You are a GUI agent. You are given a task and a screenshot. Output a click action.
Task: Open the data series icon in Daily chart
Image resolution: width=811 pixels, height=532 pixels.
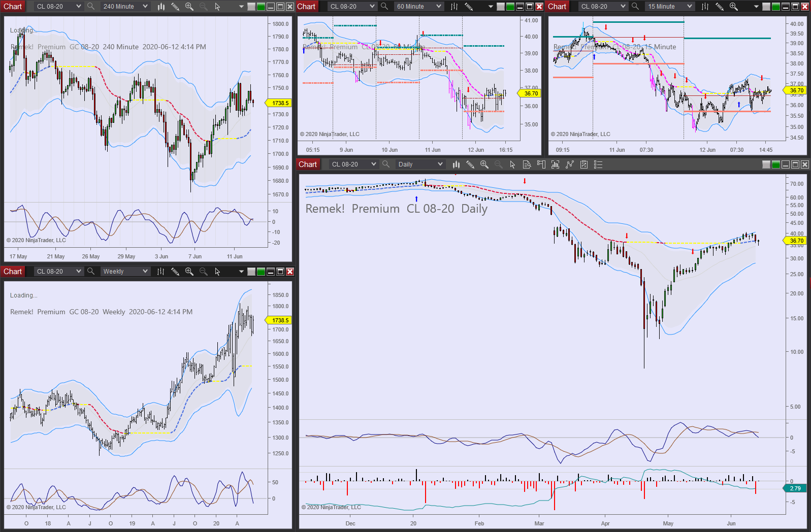point(555,164)
